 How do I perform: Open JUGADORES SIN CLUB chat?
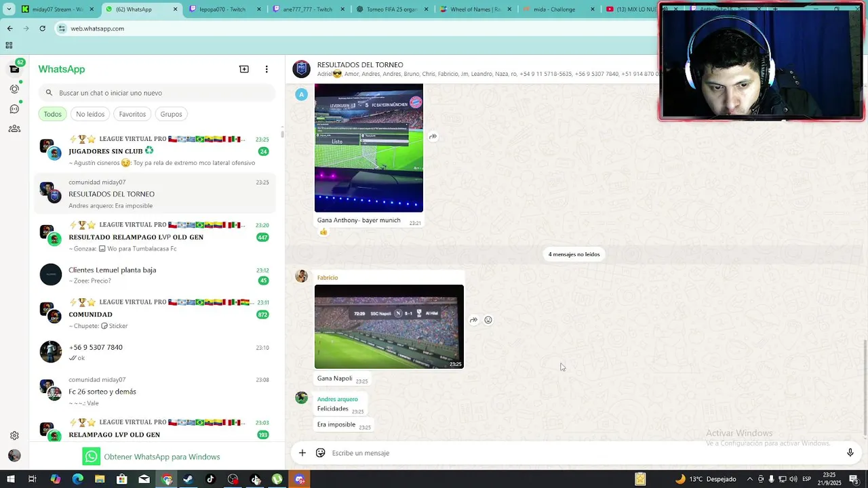point(154,150)
